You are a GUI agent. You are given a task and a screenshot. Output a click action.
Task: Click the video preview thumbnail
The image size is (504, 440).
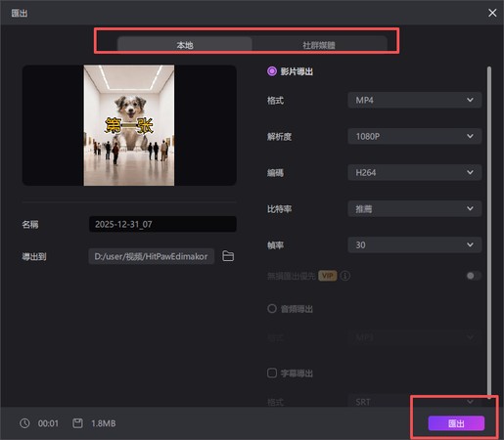129,125
